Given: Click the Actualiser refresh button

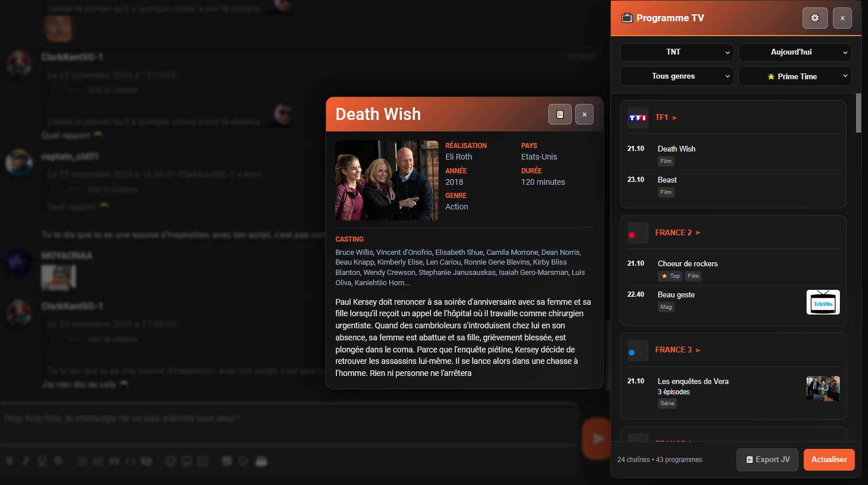Looking at the screenshot, I should point(829,460).
